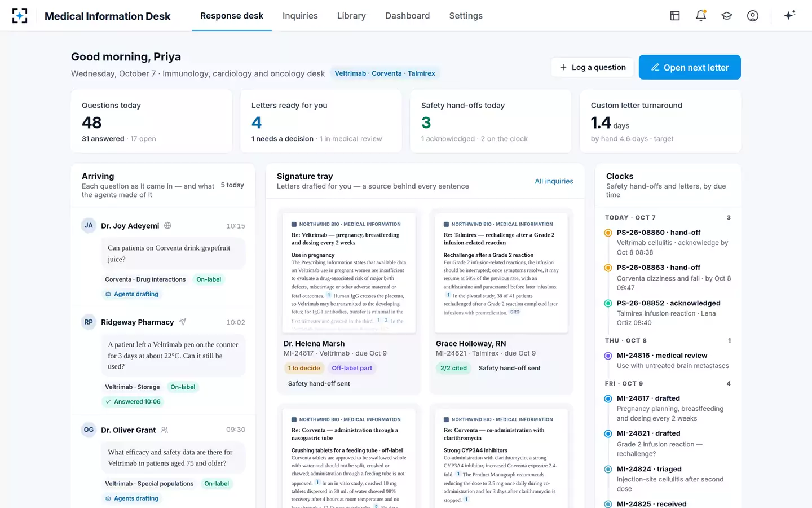Open the notifications bell
This screenshot has width=812, height=508.
(x=701, y=16)
